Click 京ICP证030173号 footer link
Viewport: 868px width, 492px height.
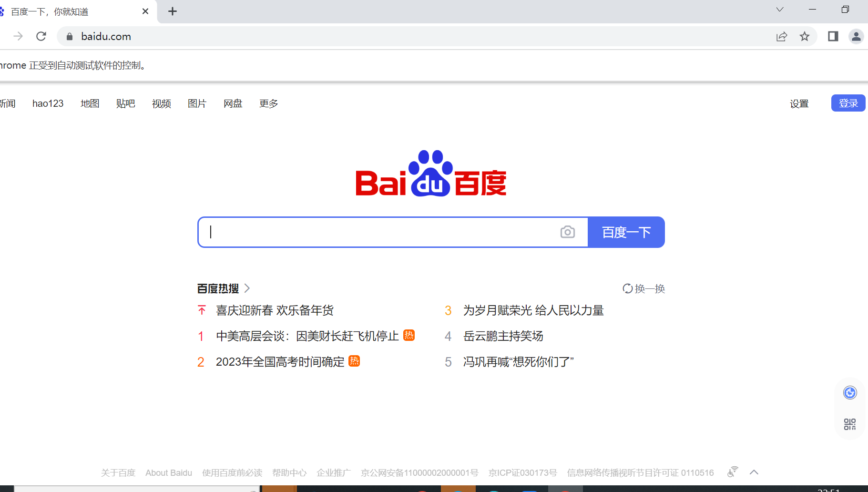pos(522,472)
